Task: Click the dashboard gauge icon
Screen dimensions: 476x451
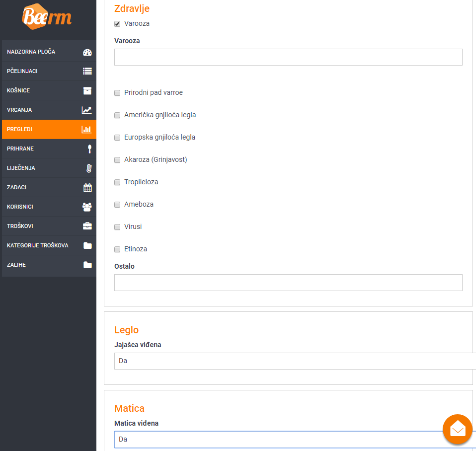Action: point(87,52)
